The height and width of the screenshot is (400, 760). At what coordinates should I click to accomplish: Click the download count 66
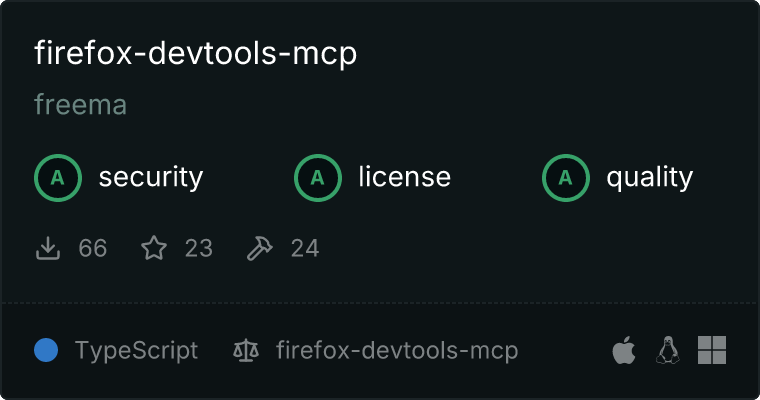(93, 248)
